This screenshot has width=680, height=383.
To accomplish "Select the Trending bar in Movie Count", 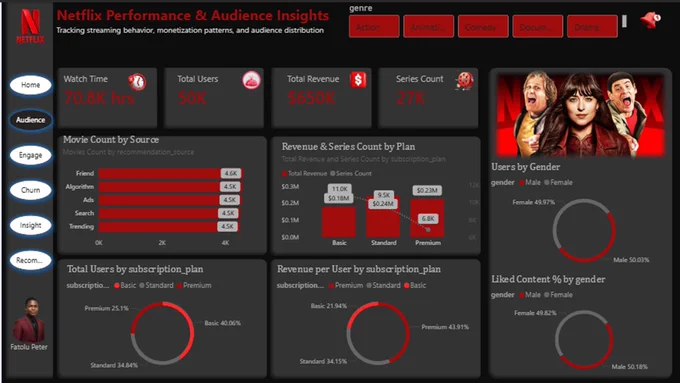I will click(x=168, y=227).
